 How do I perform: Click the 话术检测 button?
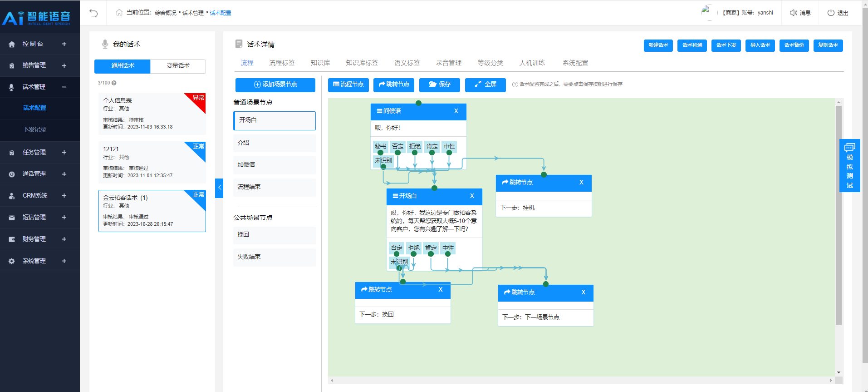click(x=692, y=45)
